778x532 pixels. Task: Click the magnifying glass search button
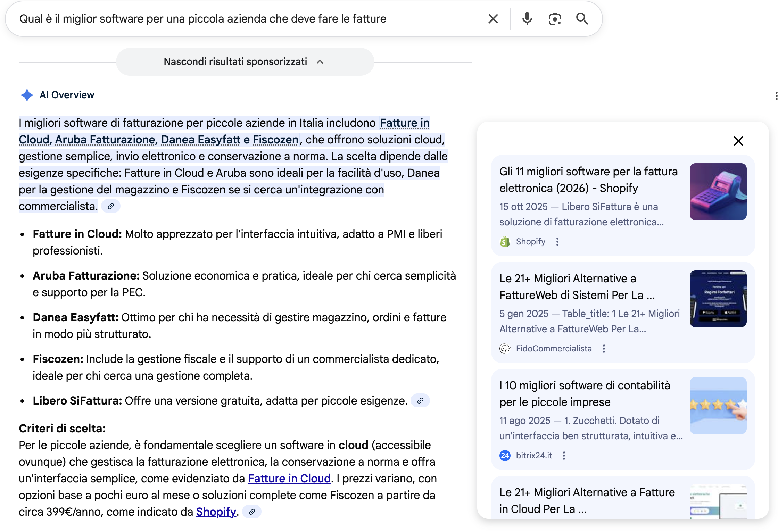click(x=582, y=19)
